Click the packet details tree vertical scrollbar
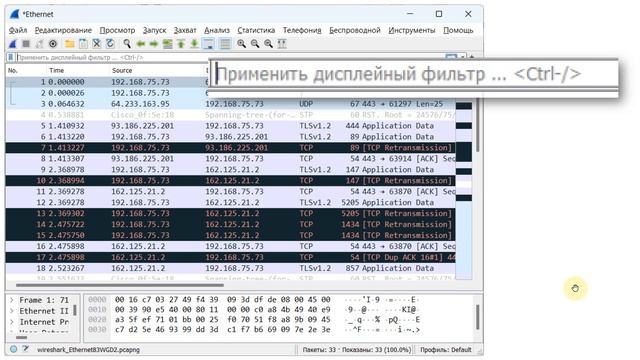Screen dimensions: 640x360 (75, 310)
